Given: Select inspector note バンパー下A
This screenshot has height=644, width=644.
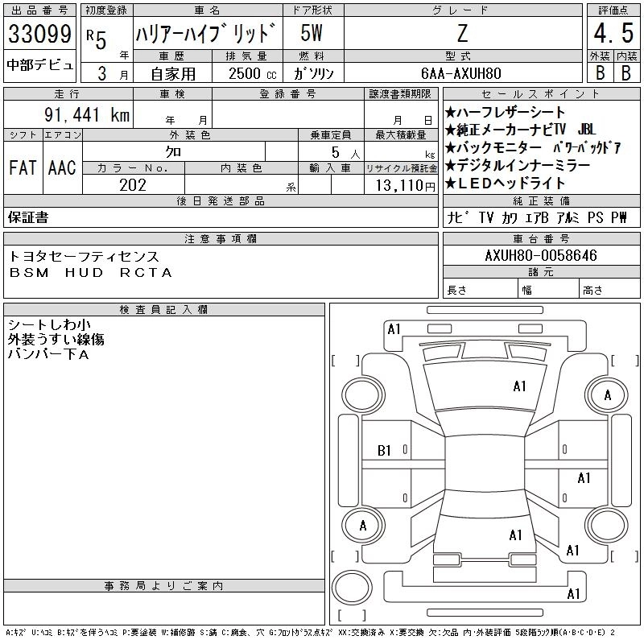Looking at the screenshot, I should point(48,354).
